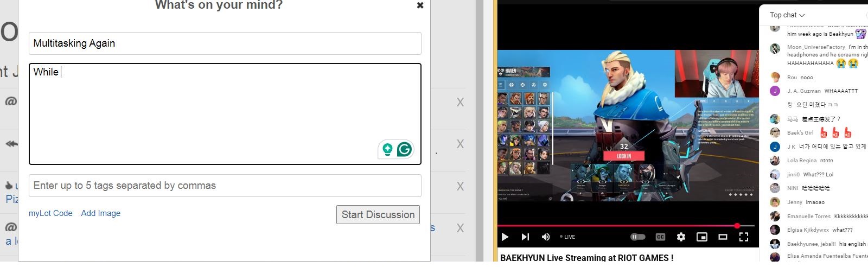Click the red video progress scrubber
868x267 pixels.
(737, 225)
